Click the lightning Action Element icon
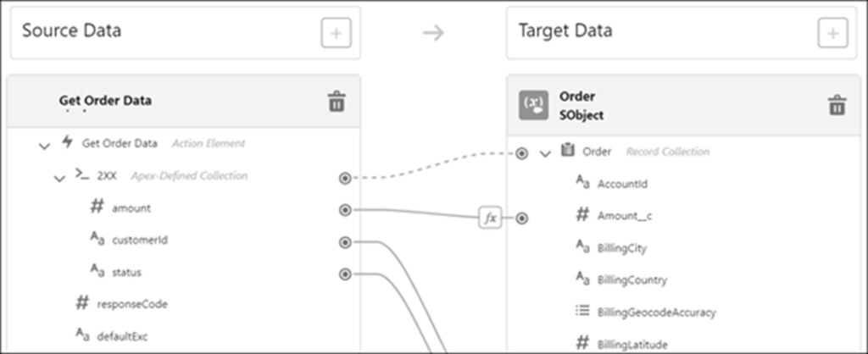The height and width of the screenshot is (354, 868). (67, 142)
